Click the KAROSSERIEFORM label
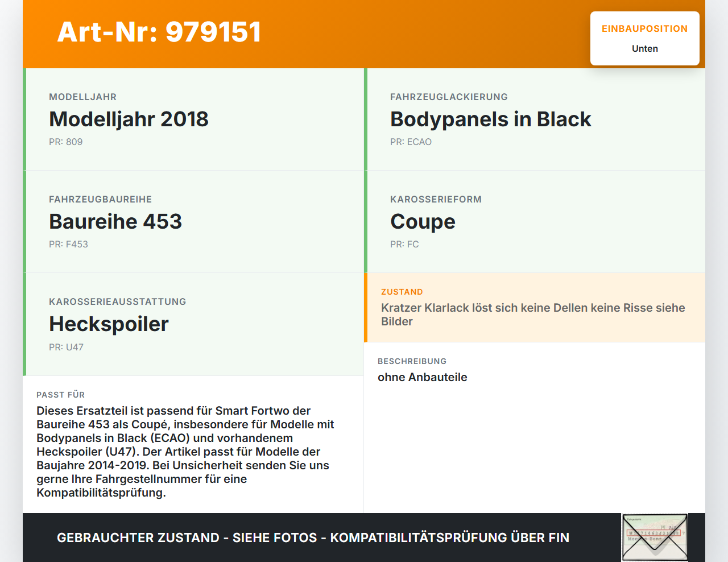 [x=436, y=200]
